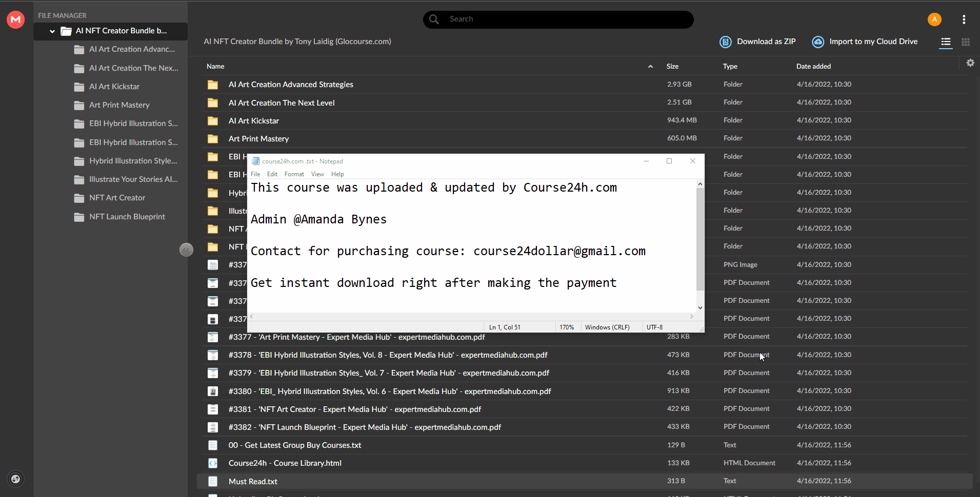Screen dimensions: 980x497
Task: Switch to grid thumbnail view
Action: (966, 42)
